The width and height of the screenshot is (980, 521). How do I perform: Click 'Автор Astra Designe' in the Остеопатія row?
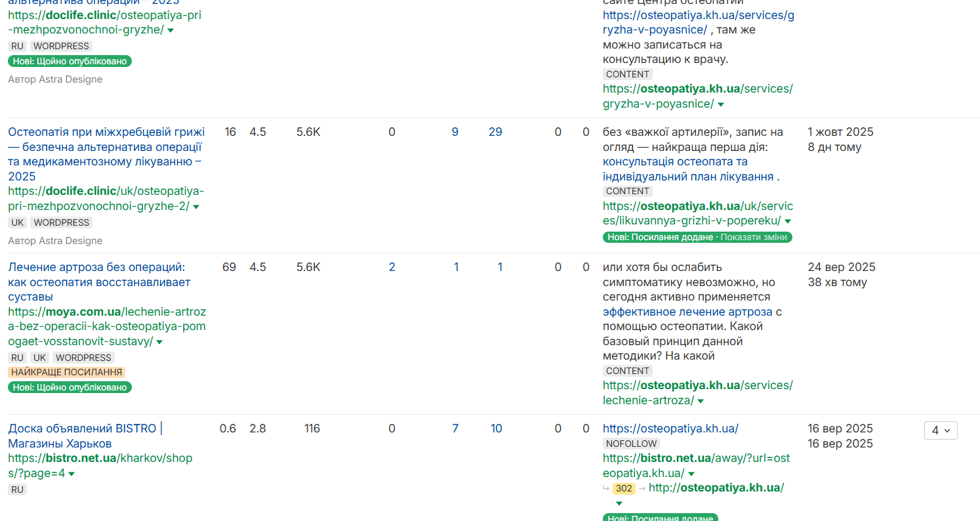pos(55,241)
